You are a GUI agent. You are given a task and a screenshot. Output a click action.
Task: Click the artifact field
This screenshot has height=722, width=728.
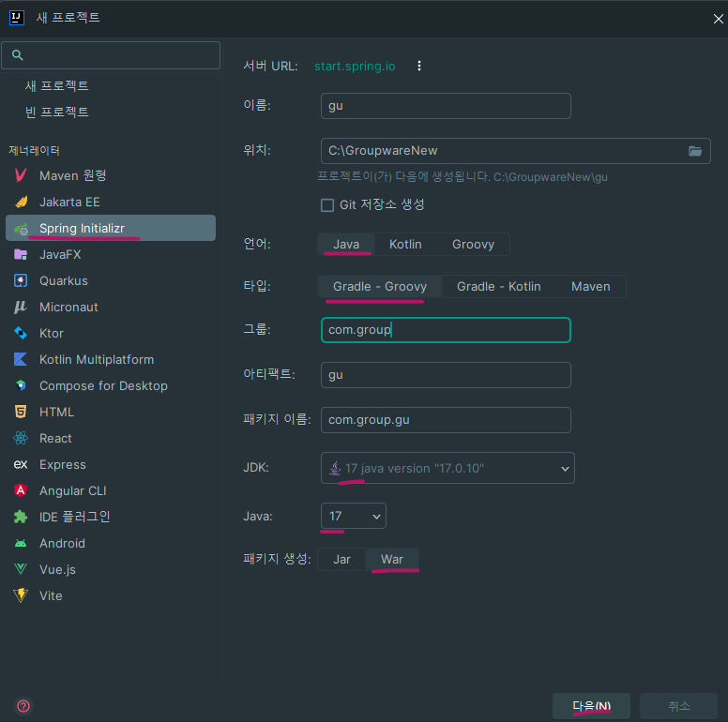pyautogui.click(x=446, y=375)
